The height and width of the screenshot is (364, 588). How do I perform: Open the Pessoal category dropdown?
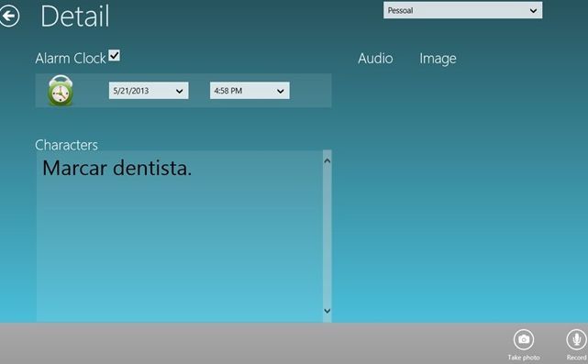[462, 10]
